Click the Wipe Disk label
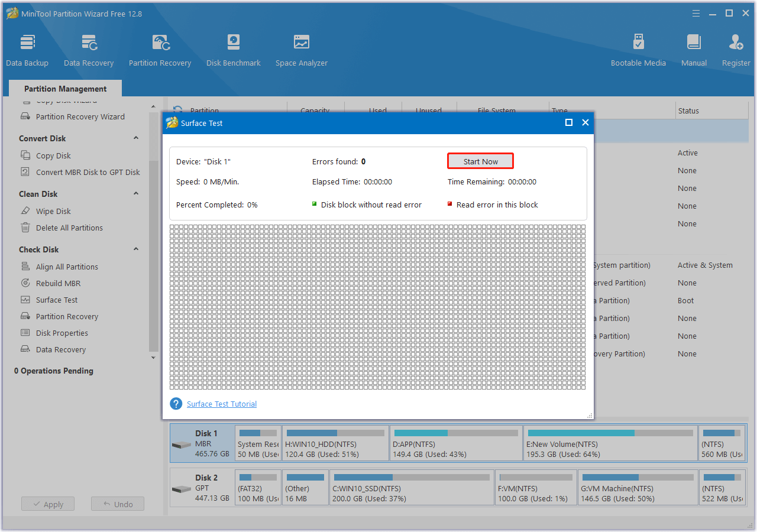The width and height of the screenshot is (757, 532). (53, 211)
